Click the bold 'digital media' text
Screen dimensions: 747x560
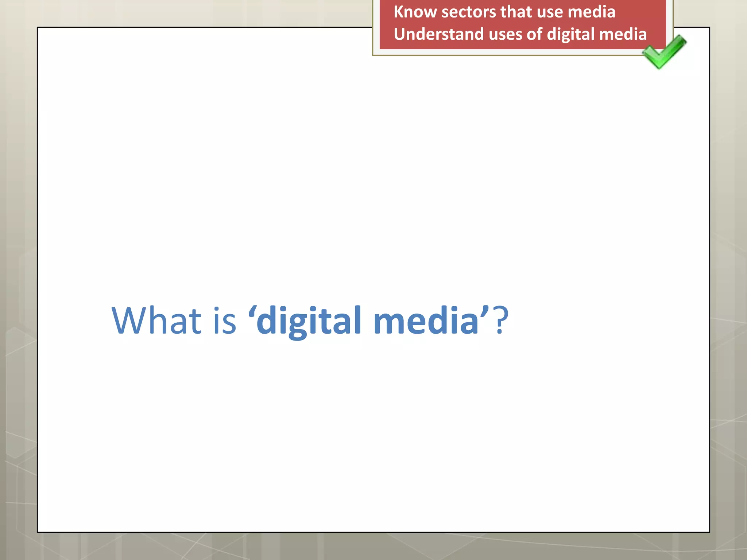pos(368,320)
